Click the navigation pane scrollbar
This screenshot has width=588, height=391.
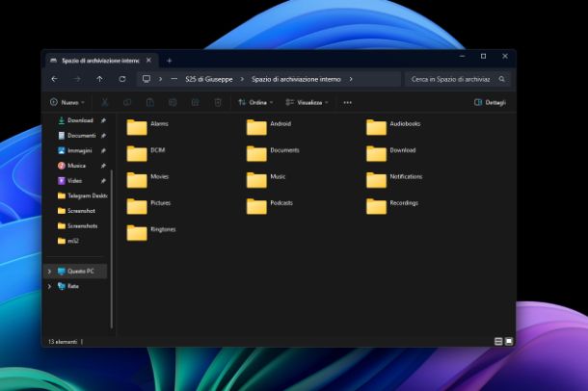click(x=114, y=241)
